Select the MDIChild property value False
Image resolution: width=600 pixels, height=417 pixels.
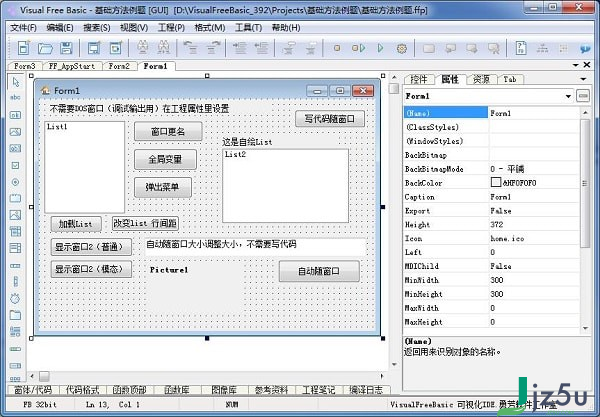(501, 266)
